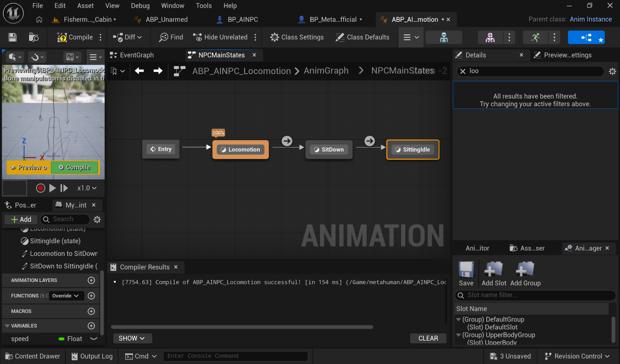The image size is (620, 364).
Task: Open My Blueprint settings gear
Action: (97, 219)
